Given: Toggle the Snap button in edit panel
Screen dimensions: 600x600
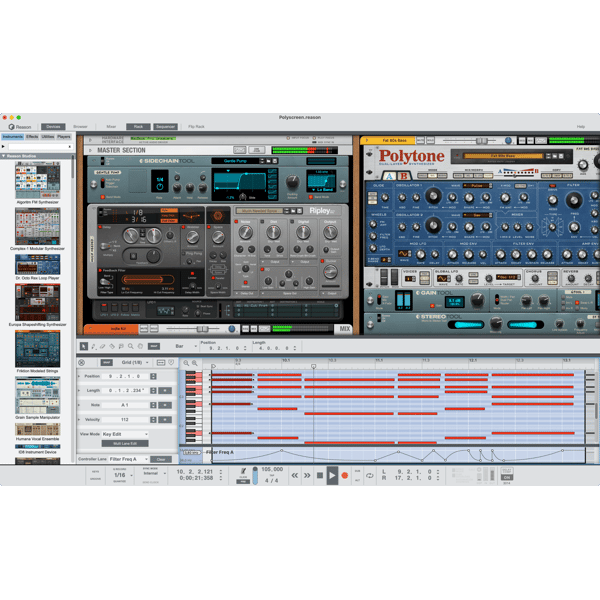Looking at the screenshot, I should [106, 362].
